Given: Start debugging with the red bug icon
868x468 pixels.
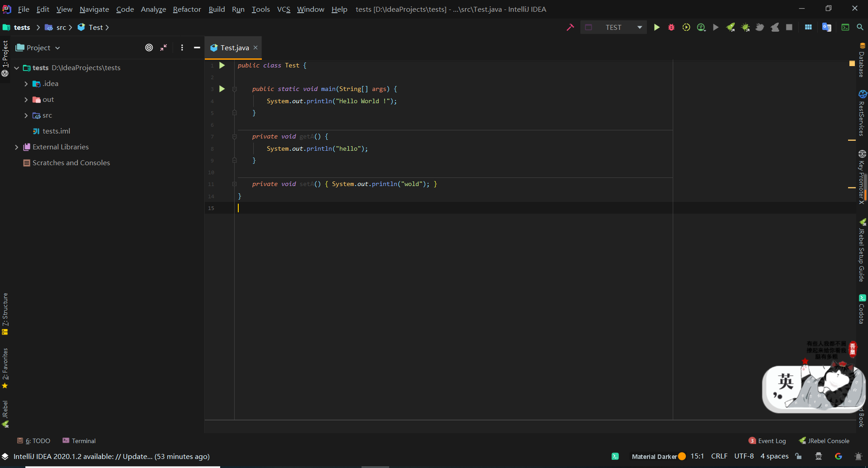Looking at the screenshot, I should point(671,27).
